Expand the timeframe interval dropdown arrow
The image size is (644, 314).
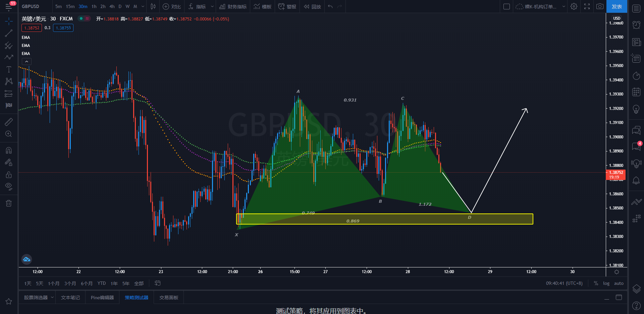(143, 6)
